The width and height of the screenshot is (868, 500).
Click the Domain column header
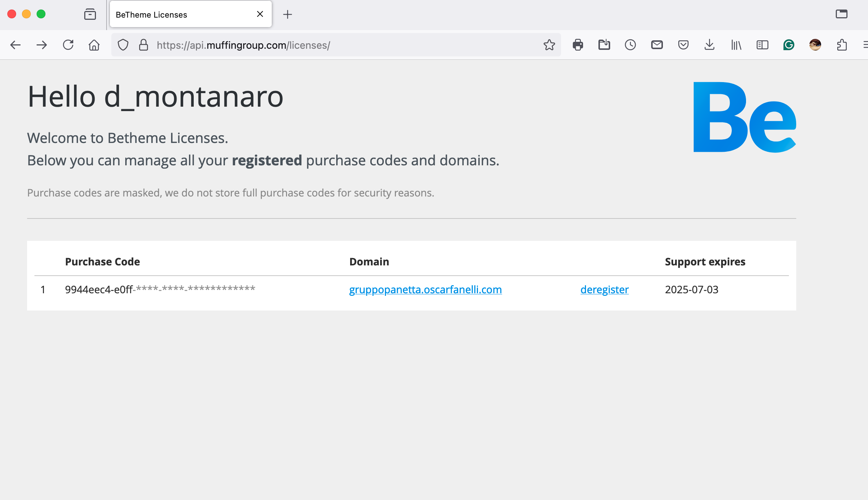[369, 262]
